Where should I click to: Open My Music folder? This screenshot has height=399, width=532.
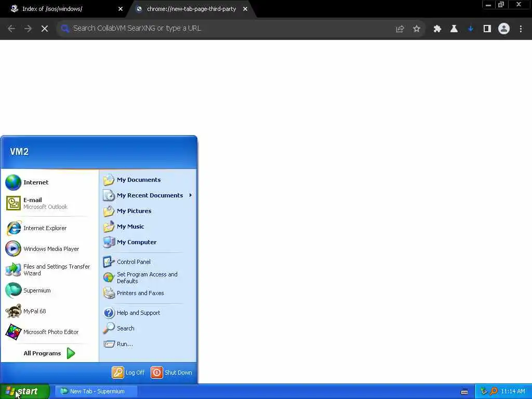click(x=148, y=227)
